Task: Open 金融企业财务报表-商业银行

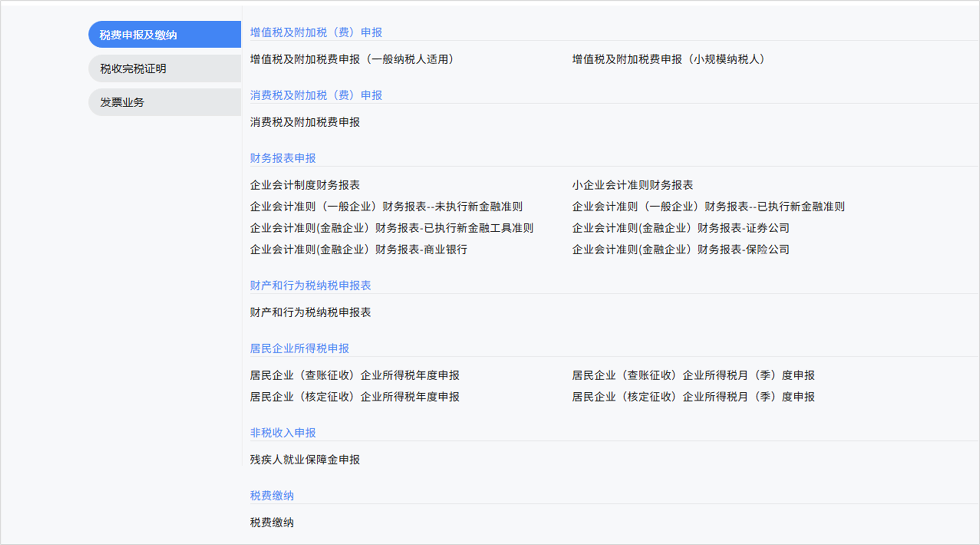Action: click(358, 250)
